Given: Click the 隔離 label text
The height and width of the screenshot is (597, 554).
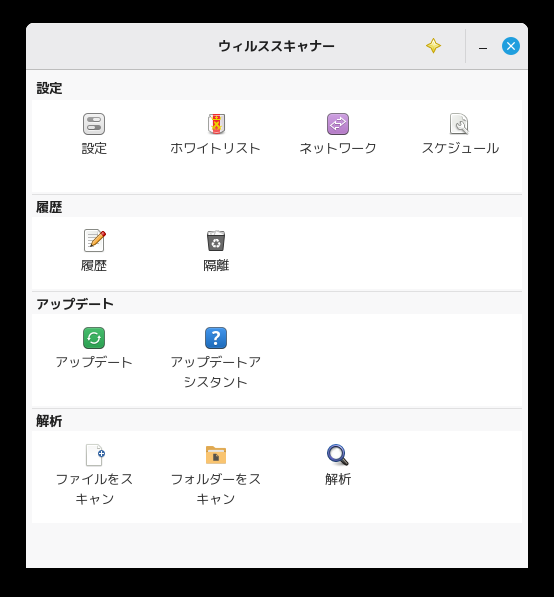Looking at the screenshot, I should tap(216, 265).
